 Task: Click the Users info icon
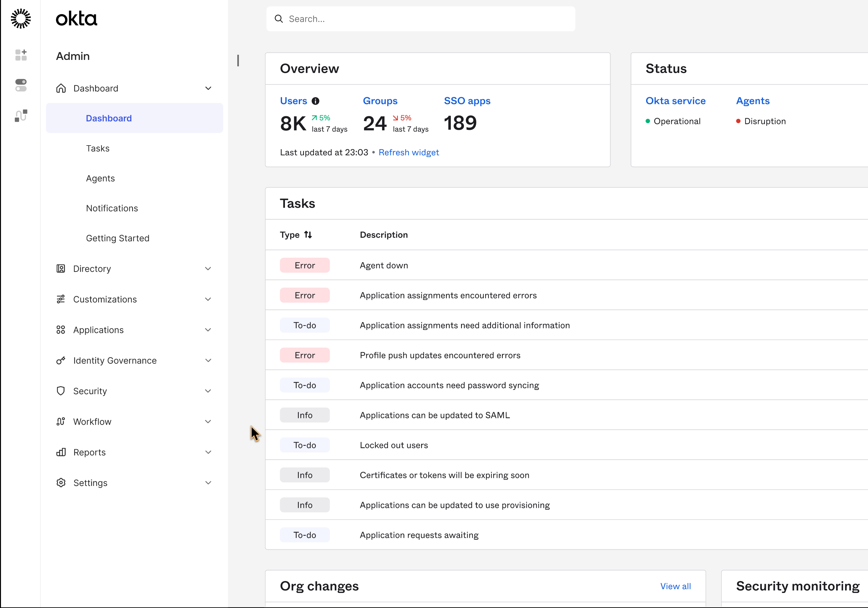click(315, 101)
